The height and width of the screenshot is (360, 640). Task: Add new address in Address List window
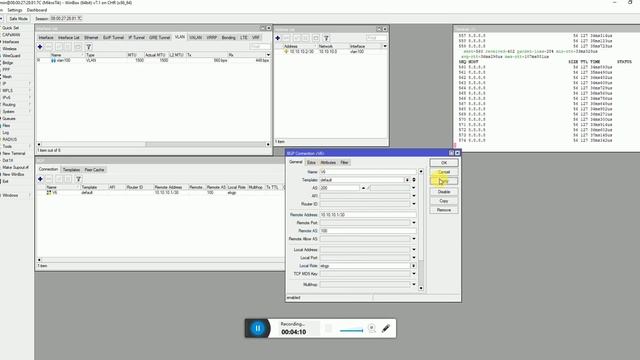(278, 38)
